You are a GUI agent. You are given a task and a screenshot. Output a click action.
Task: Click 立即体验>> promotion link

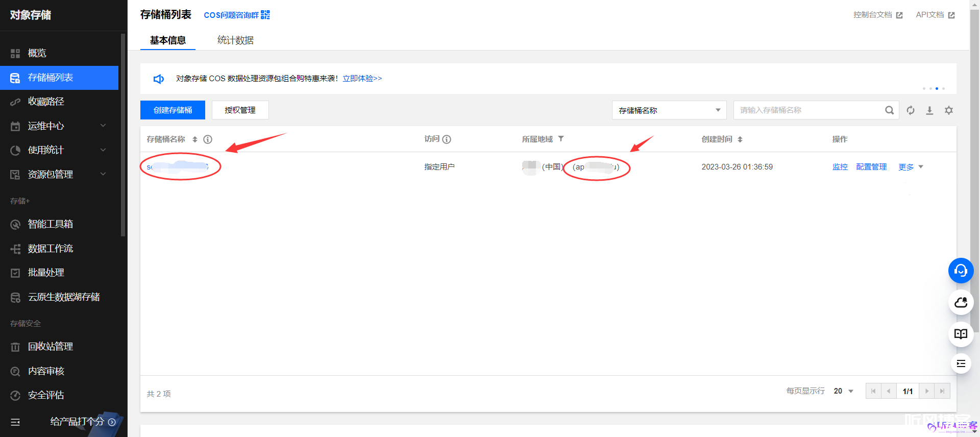click(362, 79)
